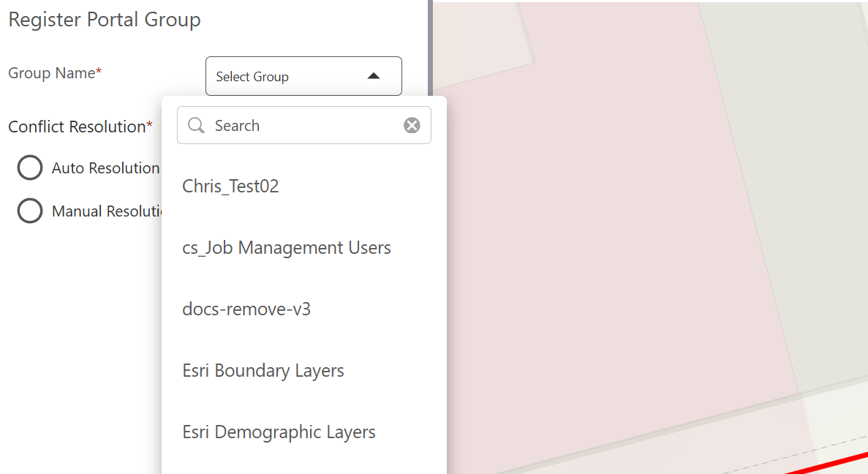Pick the docs-remove-v3 group
Image resolution: width=868 pixels, height=474 pixels.
pos(304,309)
